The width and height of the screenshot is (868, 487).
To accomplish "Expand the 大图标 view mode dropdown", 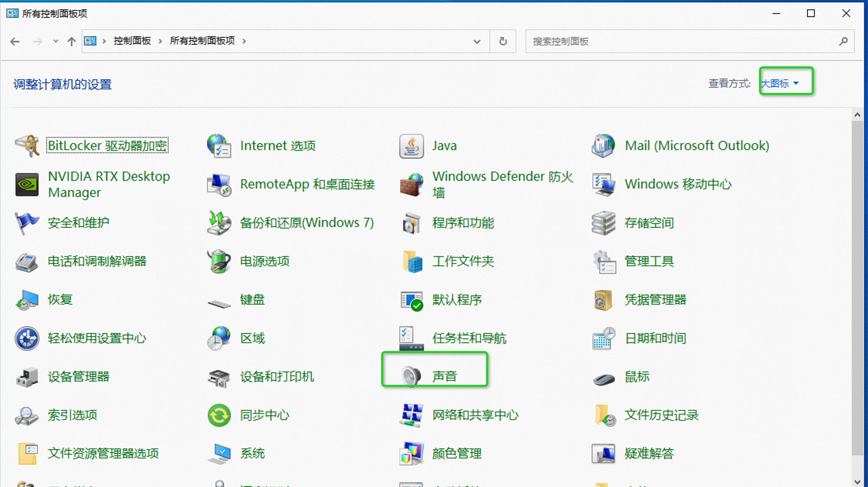I will pos(780,83).
